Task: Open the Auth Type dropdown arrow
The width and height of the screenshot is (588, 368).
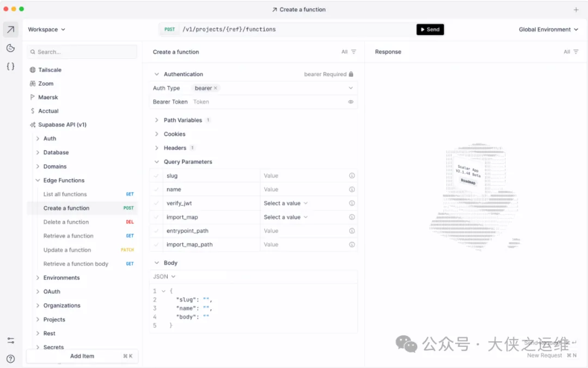Action: pos(351,88)
